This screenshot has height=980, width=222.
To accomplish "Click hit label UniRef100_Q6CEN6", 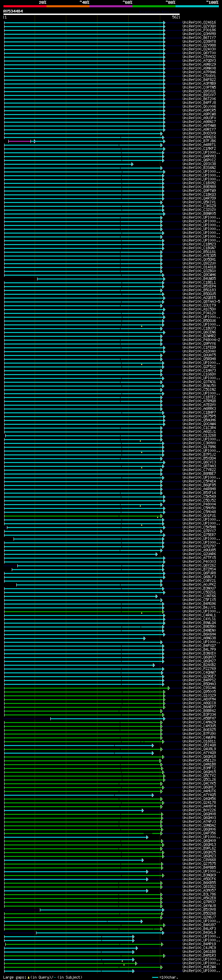I will point(199,332).
